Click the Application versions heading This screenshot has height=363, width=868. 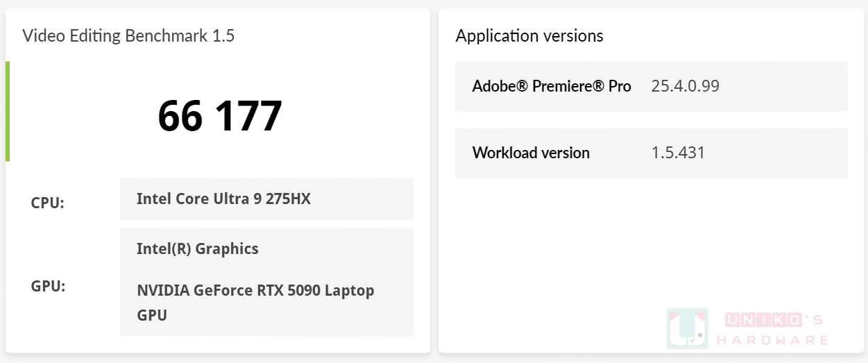[529, 35]
